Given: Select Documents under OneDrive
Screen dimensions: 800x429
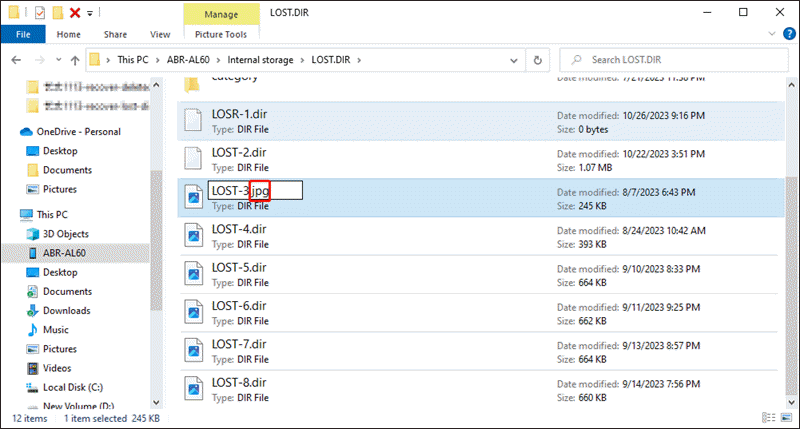Looking at the screenshot, I should pos(67,170).
